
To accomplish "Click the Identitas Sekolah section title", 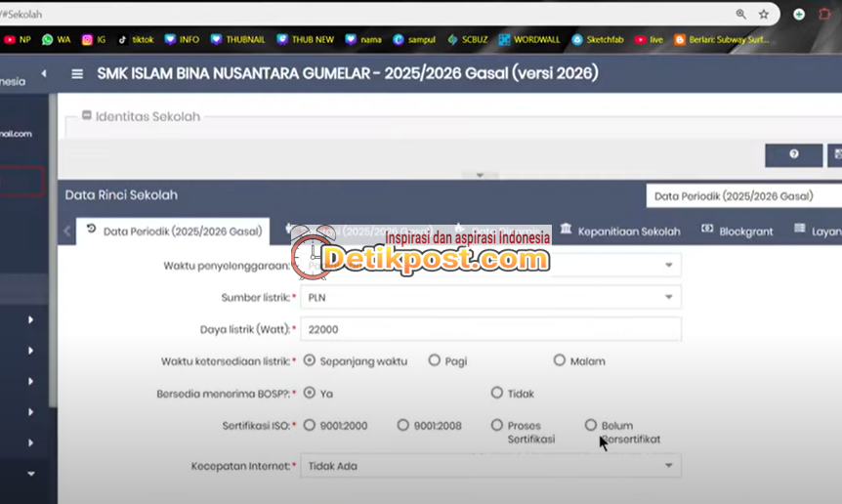I will pos(147,116).
